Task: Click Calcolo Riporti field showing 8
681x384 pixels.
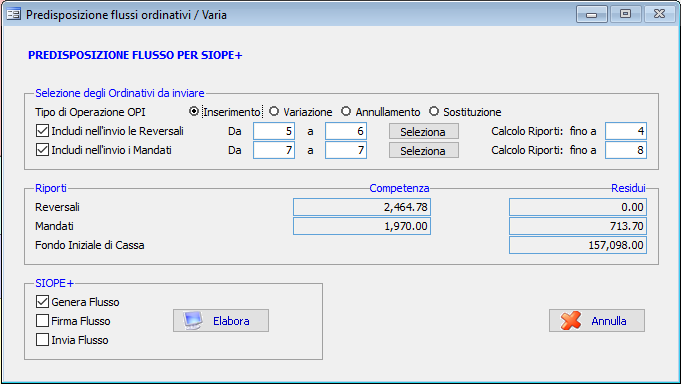Action: click(x=626, y=150)
